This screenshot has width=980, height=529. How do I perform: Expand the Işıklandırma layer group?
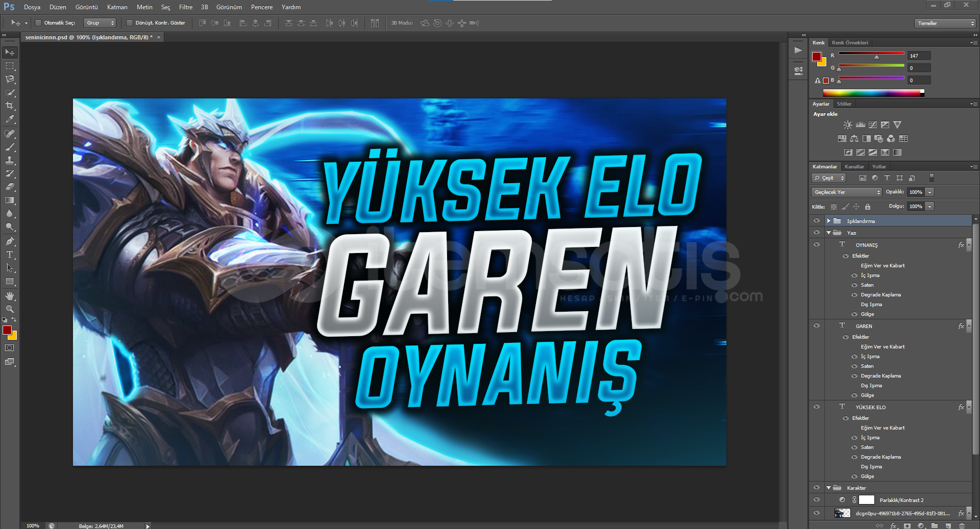coord(828,221)
